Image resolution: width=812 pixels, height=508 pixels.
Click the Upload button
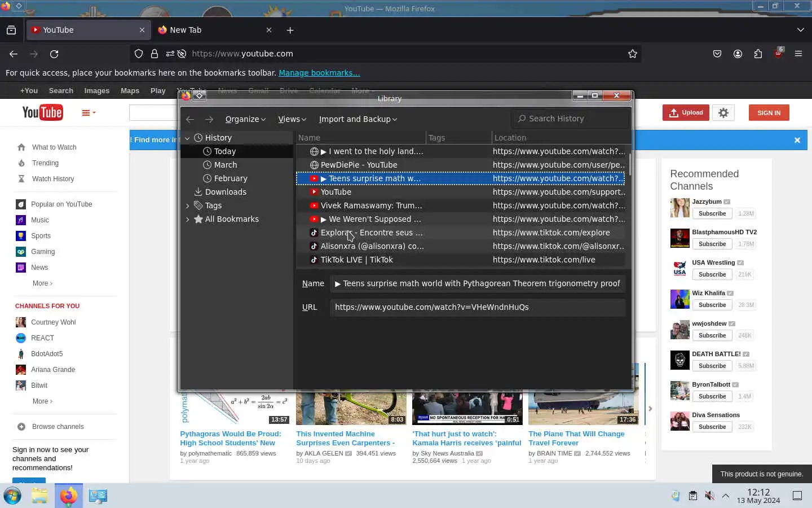[x=686, y=113]
